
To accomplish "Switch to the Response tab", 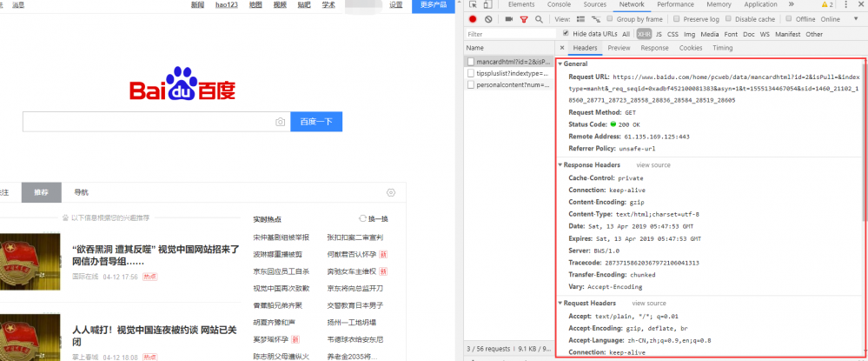I will pos(655,48).
